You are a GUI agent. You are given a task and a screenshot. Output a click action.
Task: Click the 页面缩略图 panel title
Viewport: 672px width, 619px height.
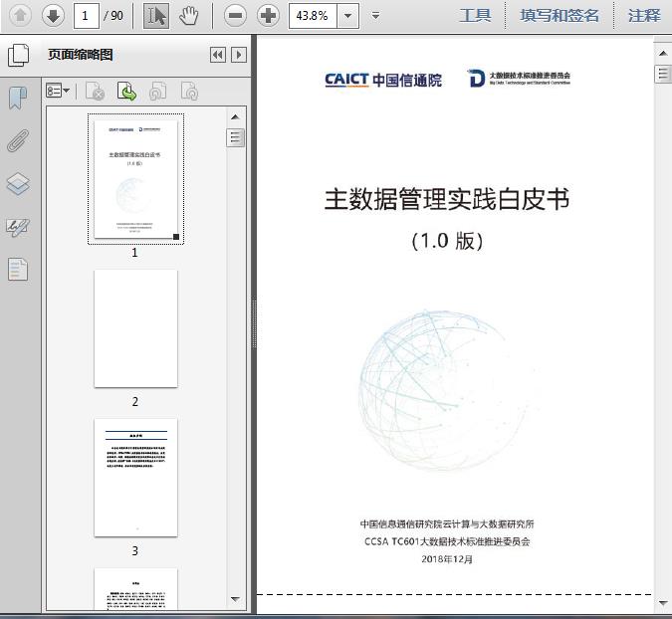click(81, 55)
